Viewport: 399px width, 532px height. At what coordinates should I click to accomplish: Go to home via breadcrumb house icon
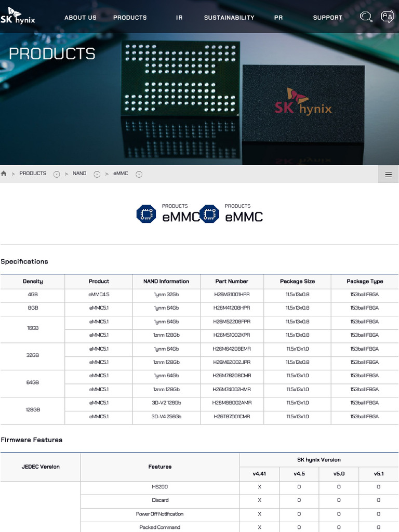(4, 174)
